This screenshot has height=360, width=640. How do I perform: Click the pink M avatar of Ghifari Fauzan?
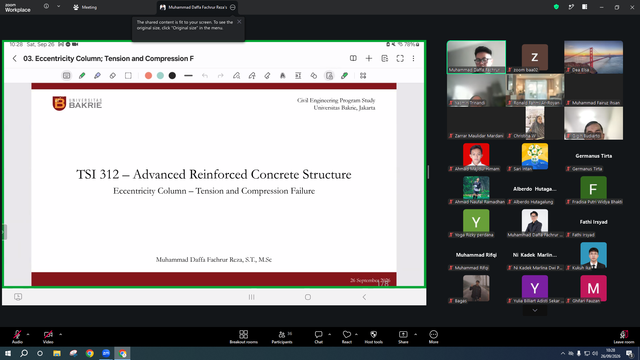pos(593,288)
